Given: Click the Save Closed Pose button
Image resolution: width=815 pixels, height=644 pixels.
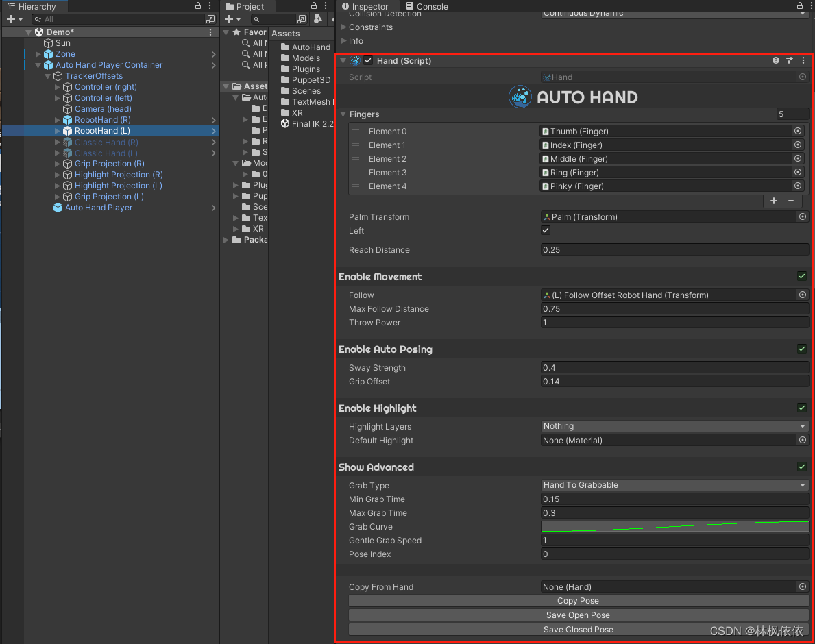Looking at the screenshot, I should tap(577, 629).
